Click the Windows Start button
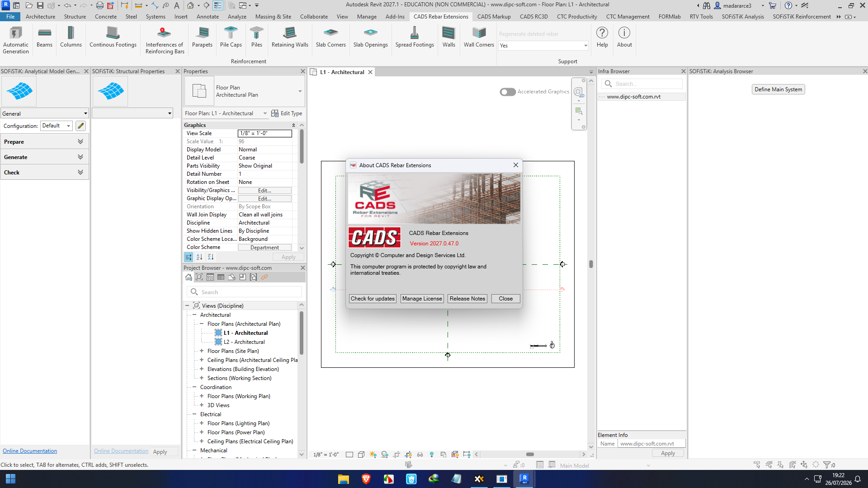The height and width of the screenshot is (488, 868). (x=10, y=479)
